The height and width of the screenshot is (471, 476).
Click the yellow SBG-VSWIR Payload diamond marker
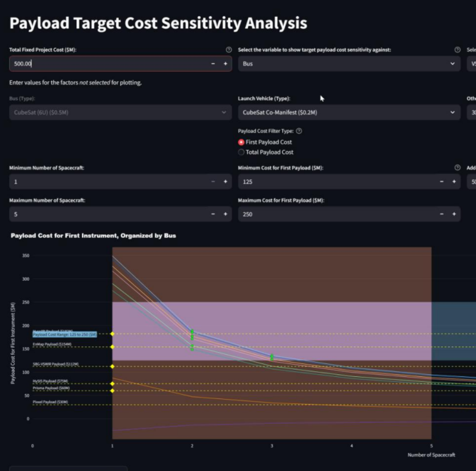point(112,367)
